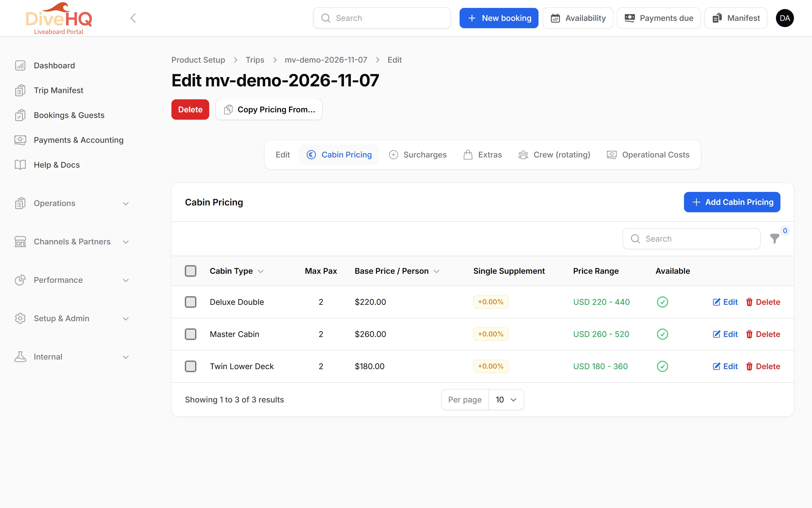Expand the Performance sidebar group
Screen dimensions: 812x508
72,280
